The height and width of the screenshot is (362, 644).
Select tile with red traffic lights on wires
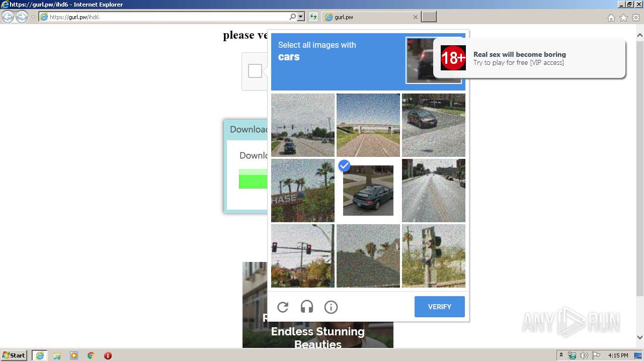coord(303,256)
